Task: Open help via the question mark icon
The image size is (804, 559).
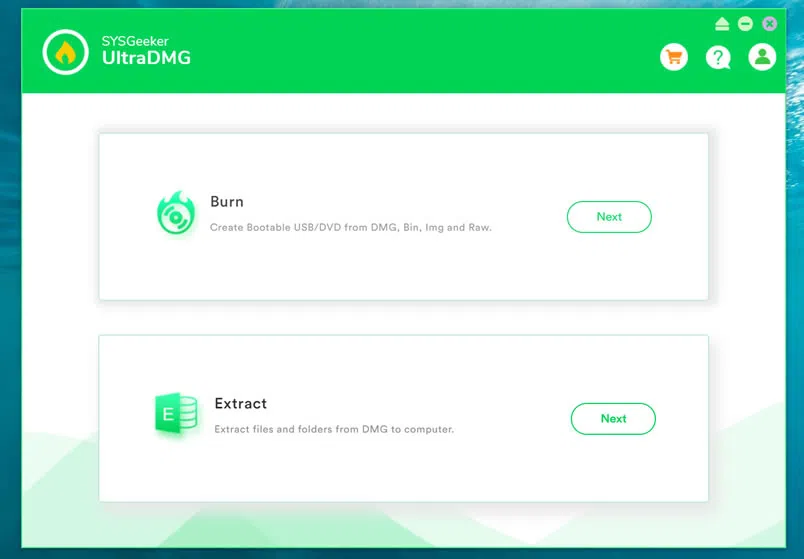Action: click(718, 57)
